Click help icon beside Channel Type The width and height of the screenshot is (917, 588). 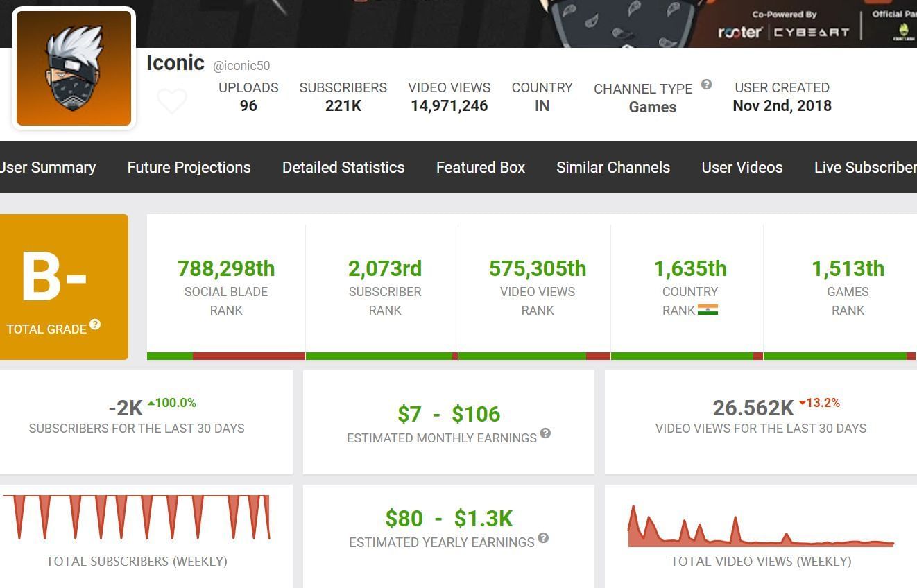tap(706, 85)
